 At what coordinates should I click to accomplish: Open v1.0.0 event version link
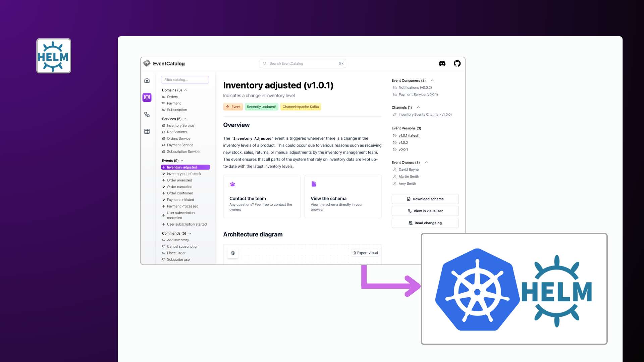tap(403, 142)
